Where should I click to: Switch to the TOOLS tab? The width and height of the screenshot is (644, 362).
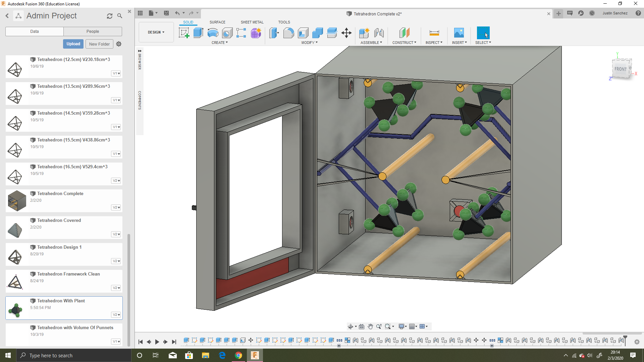pyautogui.click(x=284, y=22)
